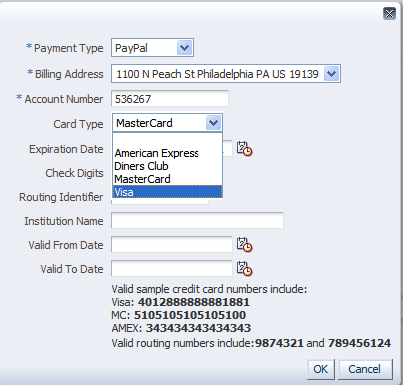Screen dimensions: 403x385
Task: Click the Expiration Date label
Action: [x=66, y=149]
